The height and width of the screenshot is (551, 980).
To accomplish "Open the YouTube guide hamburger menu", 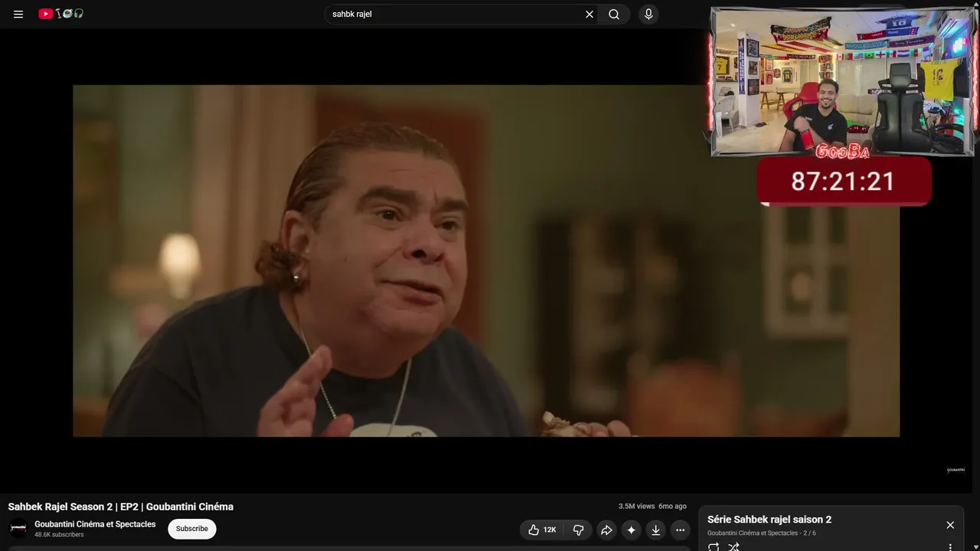I will [18, 14].
